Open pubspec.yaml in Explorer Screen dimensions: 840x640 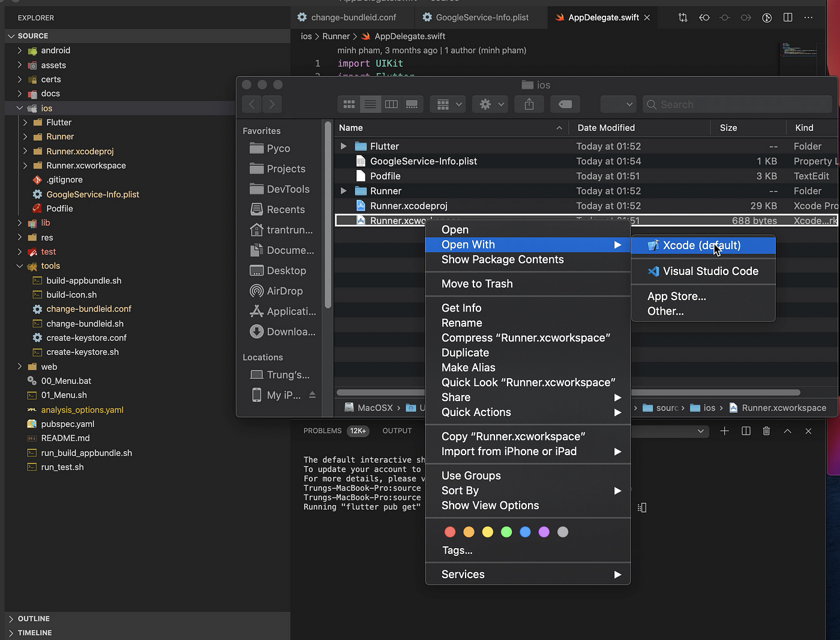click(67, 424)
